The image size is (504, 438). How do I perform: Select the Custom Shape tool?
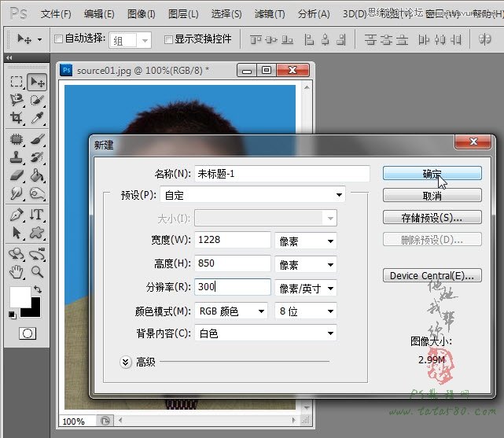37,232
